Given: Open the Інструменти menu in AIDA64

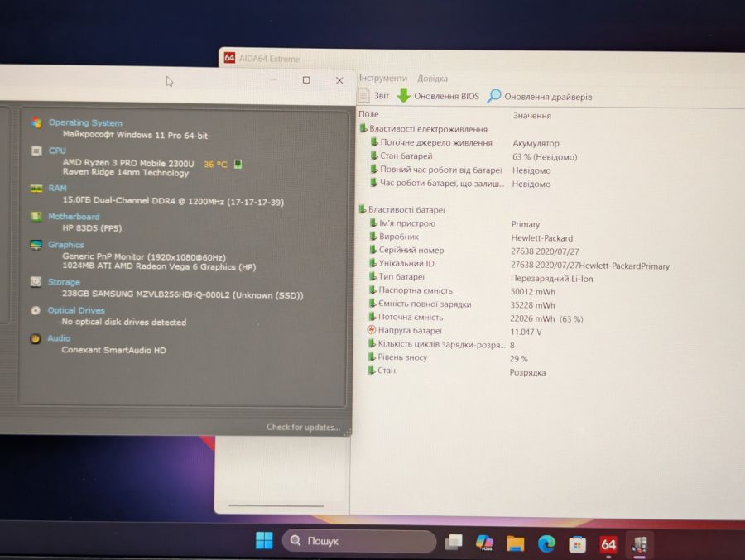Looking at the screenshot, I should coord(383,78).
